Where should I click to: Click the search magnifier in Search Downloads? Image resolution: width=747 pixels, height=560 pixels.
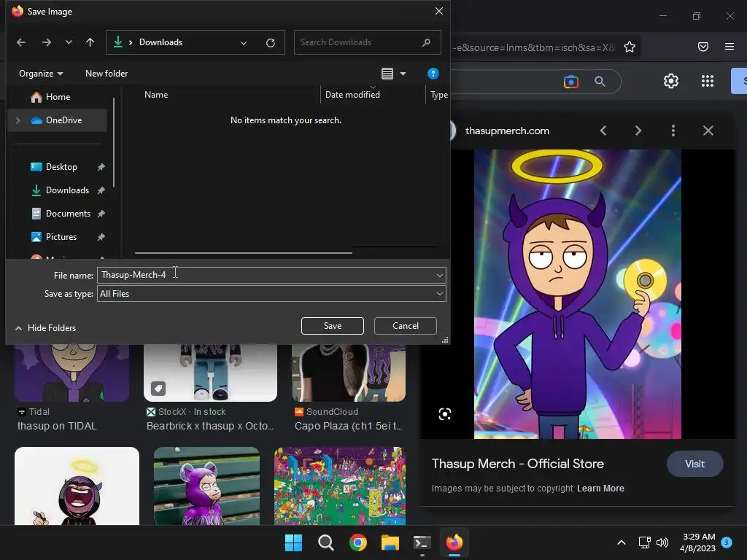pos(426,42)
